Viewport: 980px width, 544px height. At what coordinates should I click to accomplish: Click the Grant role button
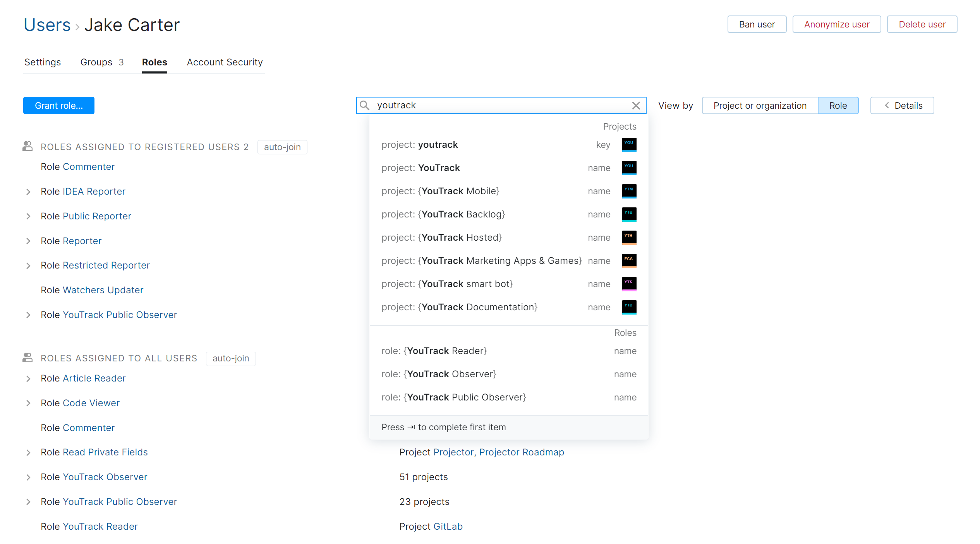pos(58,105)
